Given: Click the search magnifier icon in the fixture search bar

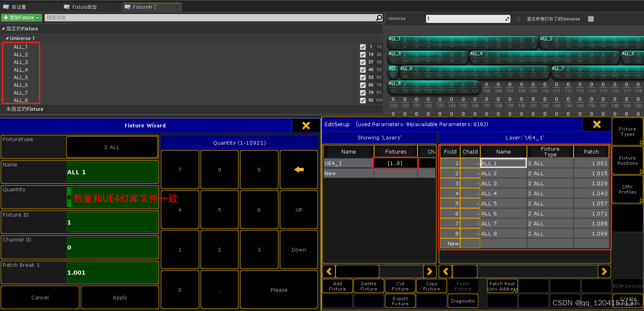Looking at the screenshot, I should [x=379, y=18].
